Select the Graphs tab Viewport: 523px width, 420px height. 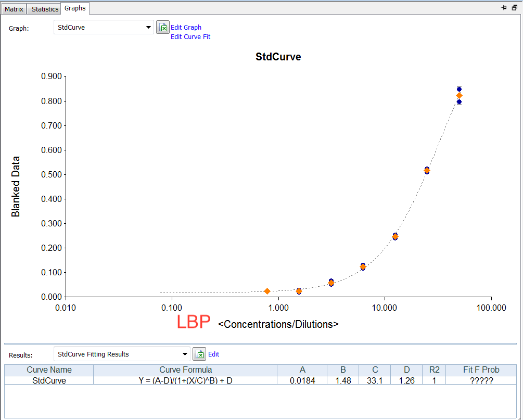pyautogui.click(x=75, y=8)
